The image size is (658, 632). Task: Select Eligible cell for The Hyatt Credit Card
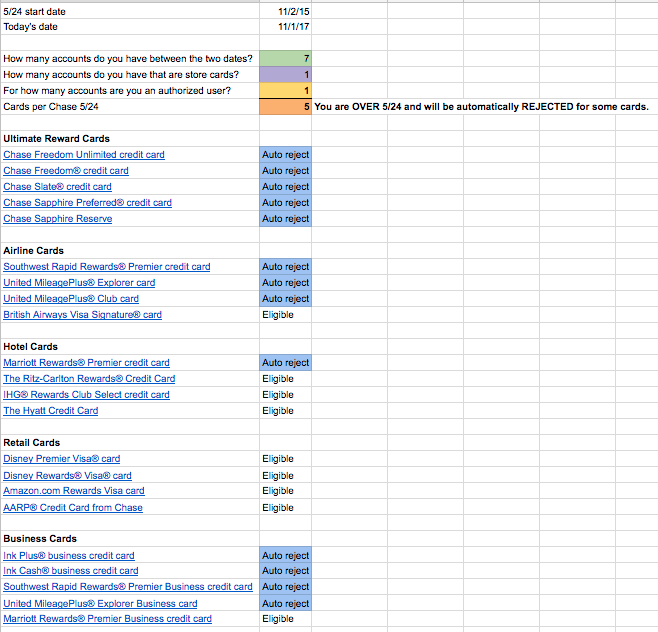pyautogui.click(x=285, y=411)
